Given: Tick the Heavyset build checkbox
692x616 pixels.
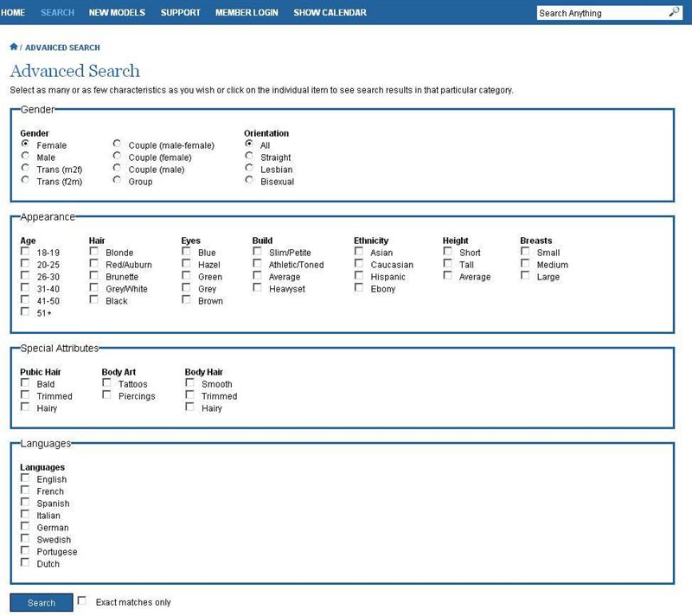Looking at the screenshot, I should tap(257, 287).
